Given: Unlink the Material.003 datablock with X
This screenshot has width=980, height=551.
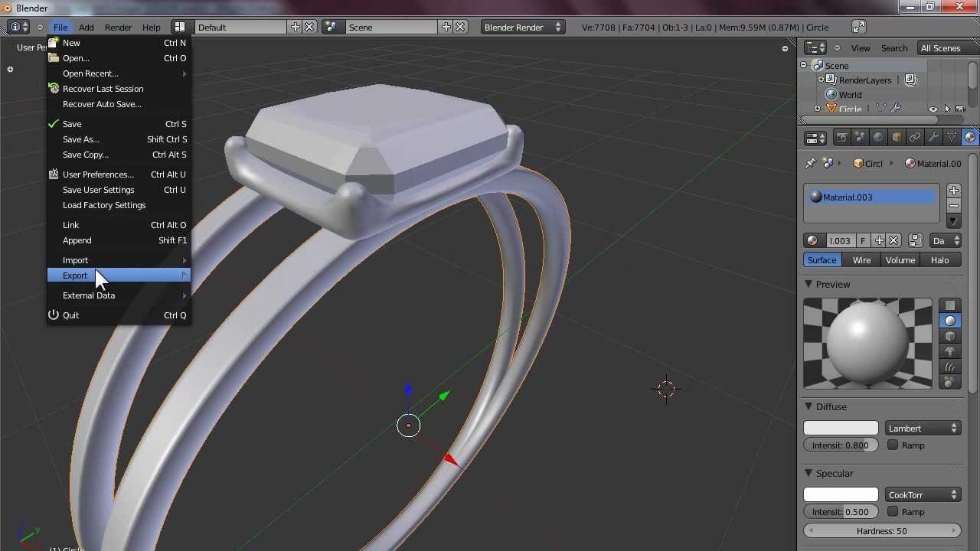Looking at the screenshot, I should click(893, 241).
